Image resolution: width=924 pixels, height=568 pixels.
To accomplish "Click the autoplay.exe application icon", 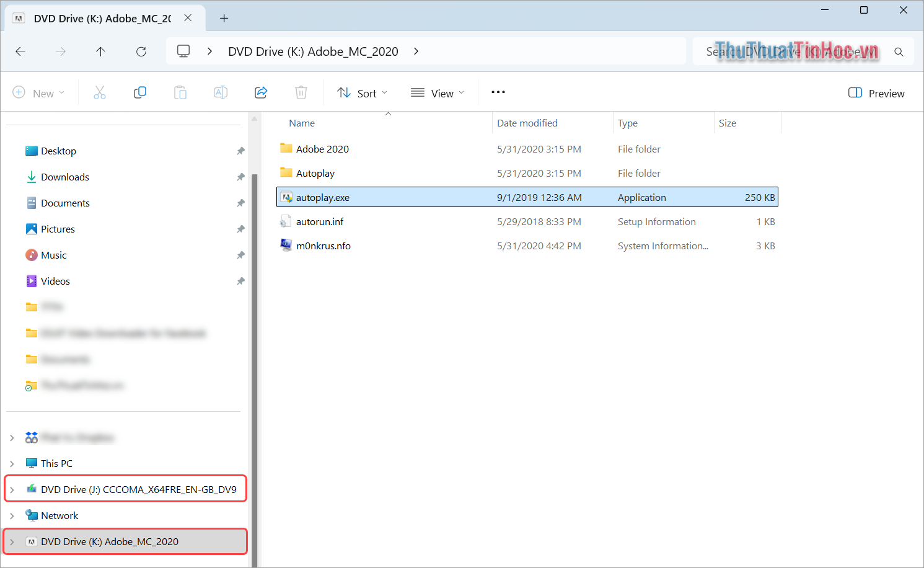I will (x=286, y=197).
